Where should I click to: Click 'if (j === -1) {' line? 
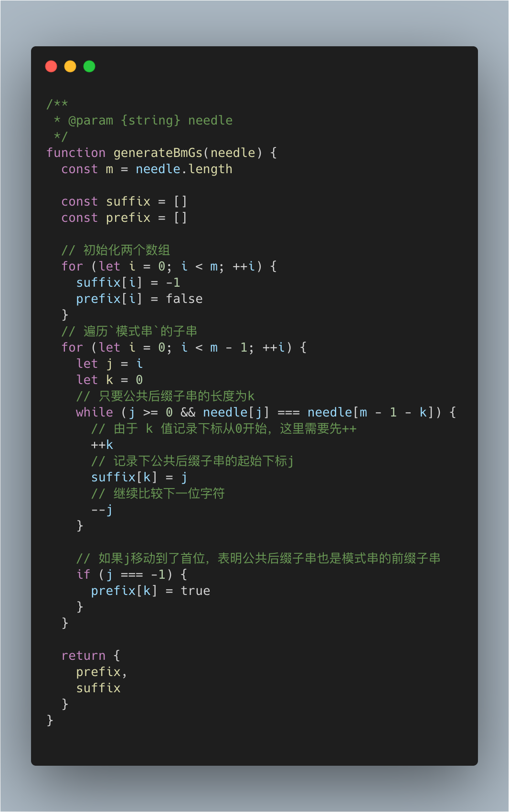point(132,574)
